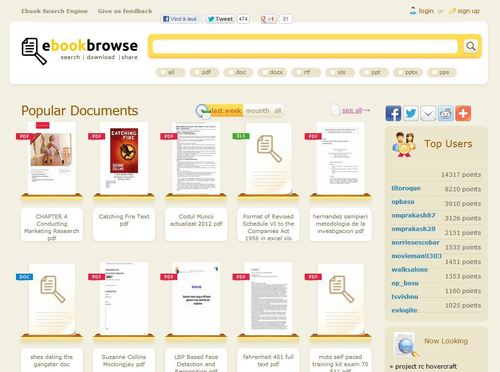500x372 pixels.
Task: Share via Facebook icon in sidebar
Action: [393, 113]
